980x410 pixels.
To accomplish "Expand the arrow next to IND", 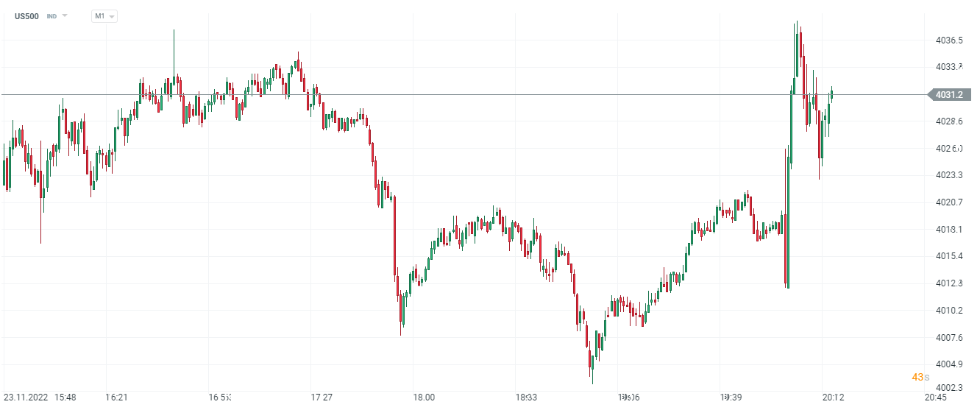I will tap(65, 16).
